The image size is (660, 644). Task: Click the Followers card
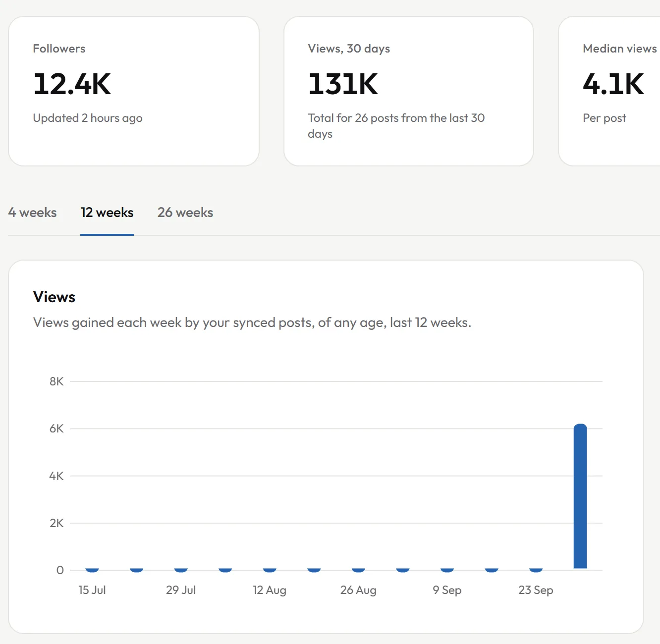pyautogui.click(x=134, y=91)
